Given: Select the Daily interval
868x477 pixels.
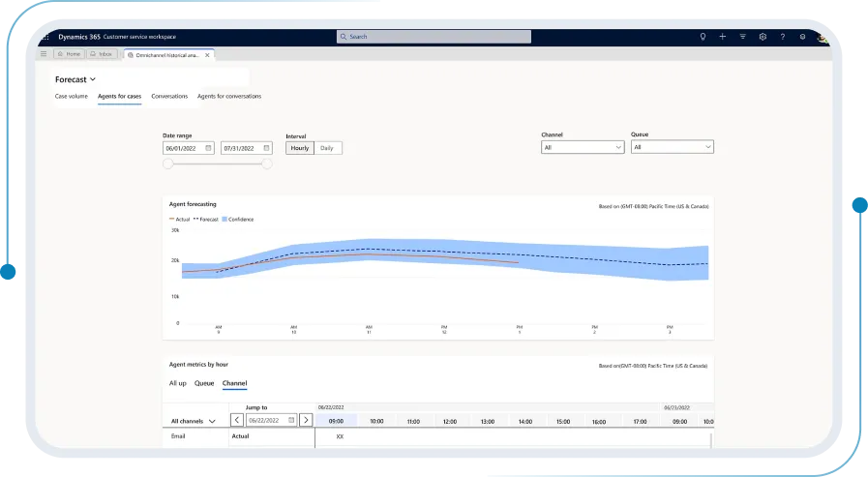Looking at the screenshot, I should tap(327, 148).
